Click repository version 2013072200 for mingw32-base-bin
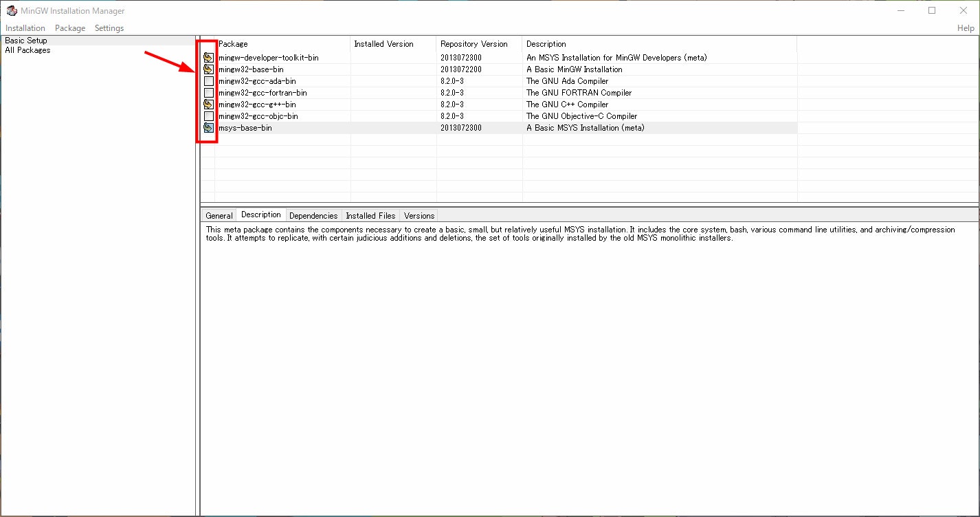 (461, 69)
